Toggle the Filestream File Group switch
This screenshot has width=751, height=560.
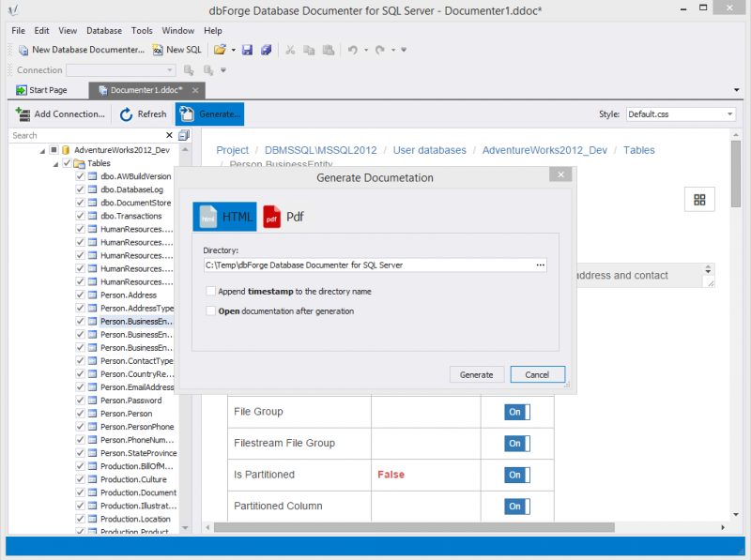517,444
